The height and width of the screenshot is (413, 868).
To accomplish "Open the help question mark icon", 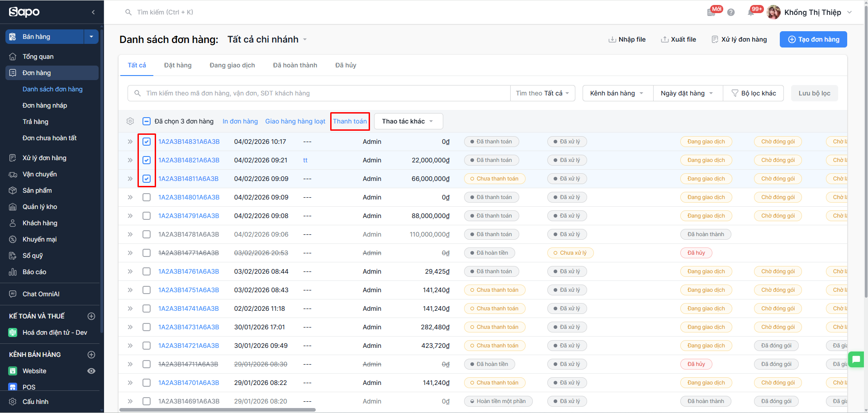I will [x=731, y=13].
